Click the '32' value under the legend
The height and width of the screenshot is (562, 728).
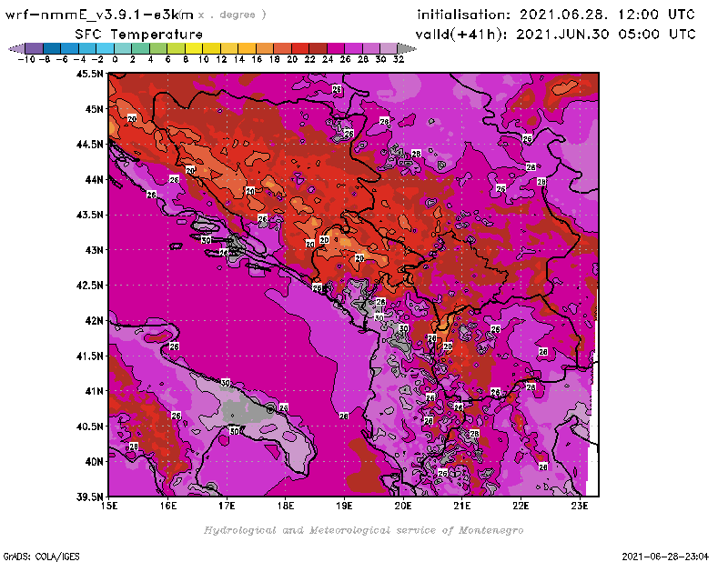[399, 59]
